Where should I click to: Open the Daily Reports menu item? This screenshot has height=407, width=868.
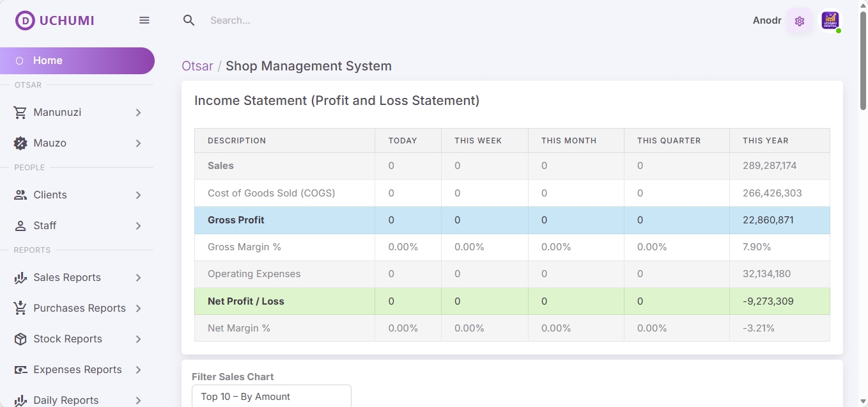[66, 400]
